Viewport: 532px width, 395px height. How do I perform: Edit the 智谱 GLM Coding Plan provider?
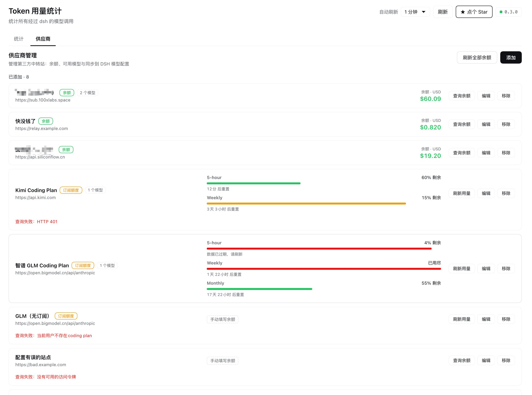pyautogui.click(x=486, y=268)
